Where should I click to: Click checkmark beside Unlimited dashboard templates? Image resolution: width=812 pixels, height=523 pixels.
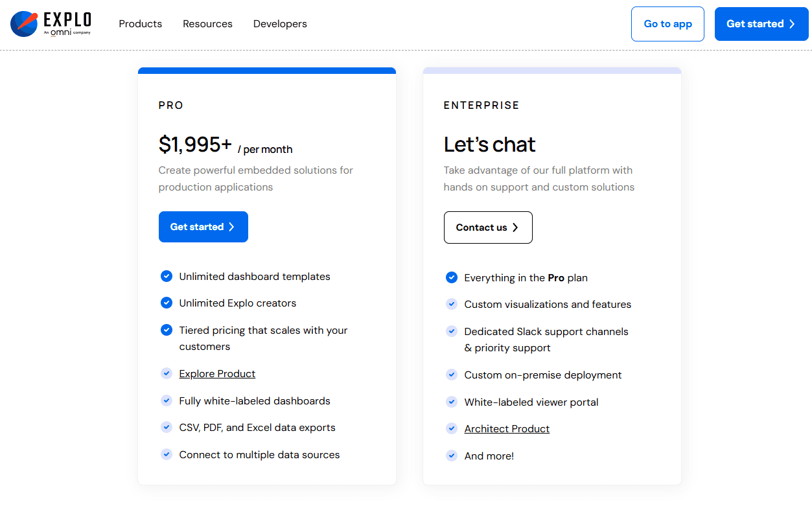[x=167, y=276]
